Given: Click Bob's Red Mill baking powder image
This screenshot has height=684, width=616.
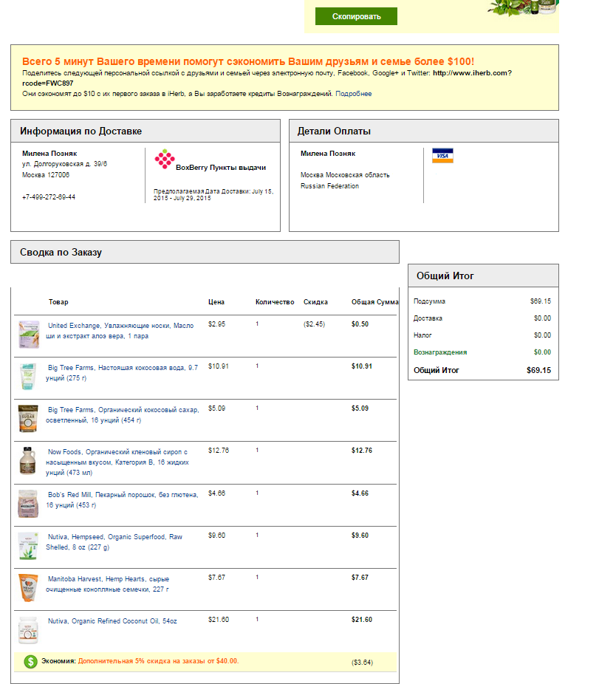Looking at the screenshot, I should pyautogui.click(x=28, y=503).
